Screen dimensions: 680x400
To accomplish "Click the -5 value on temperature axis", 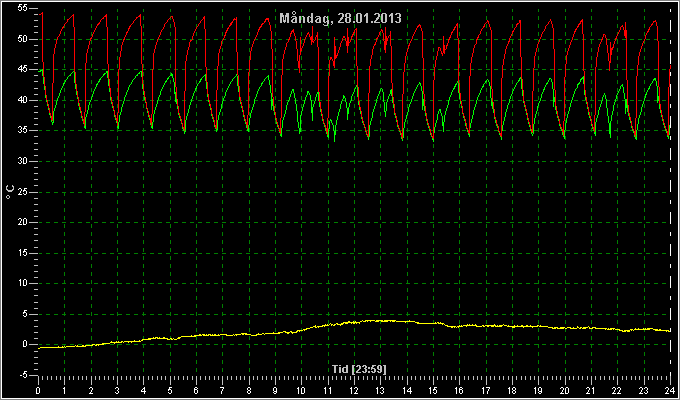I will click(24, 375).
